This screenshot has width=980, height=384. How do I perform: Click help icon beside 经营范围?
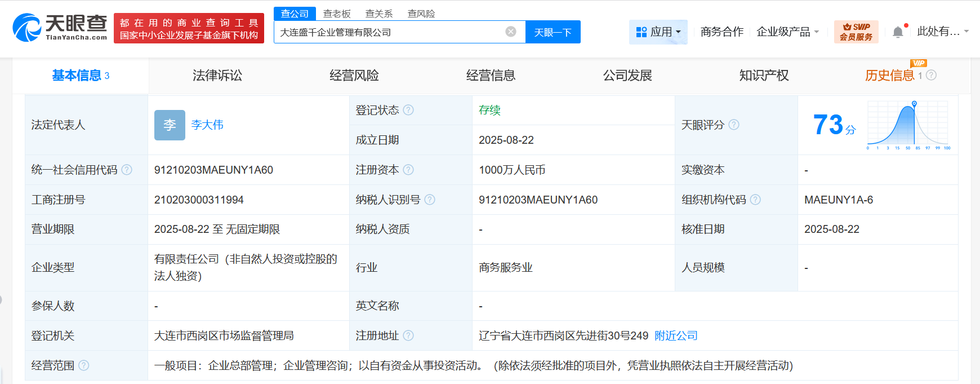[84, 365]
